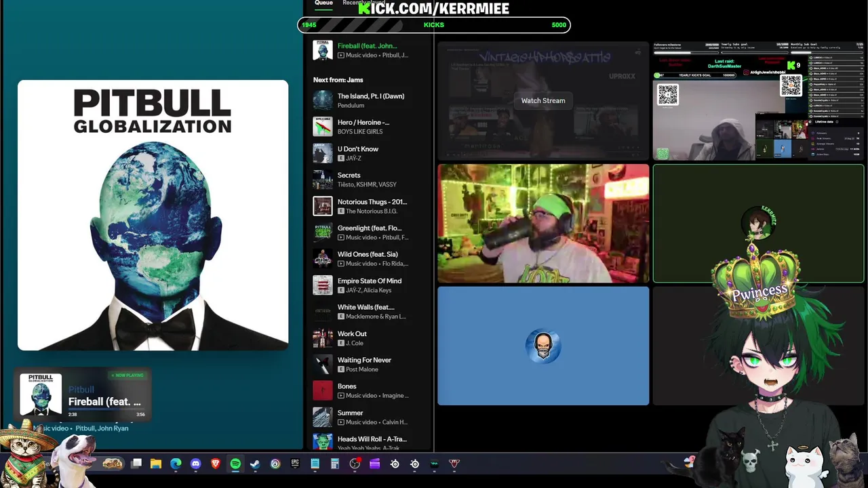Open the red emblem app at taskbar end
The height and width of the screenshot is (488, 868).
(454, 464)
